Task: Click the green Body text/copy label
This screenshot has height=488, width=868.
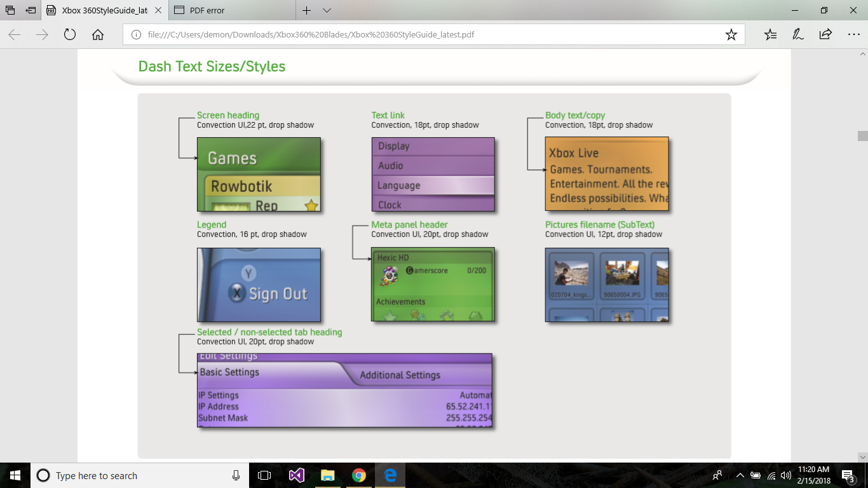Action: (575, 115)
